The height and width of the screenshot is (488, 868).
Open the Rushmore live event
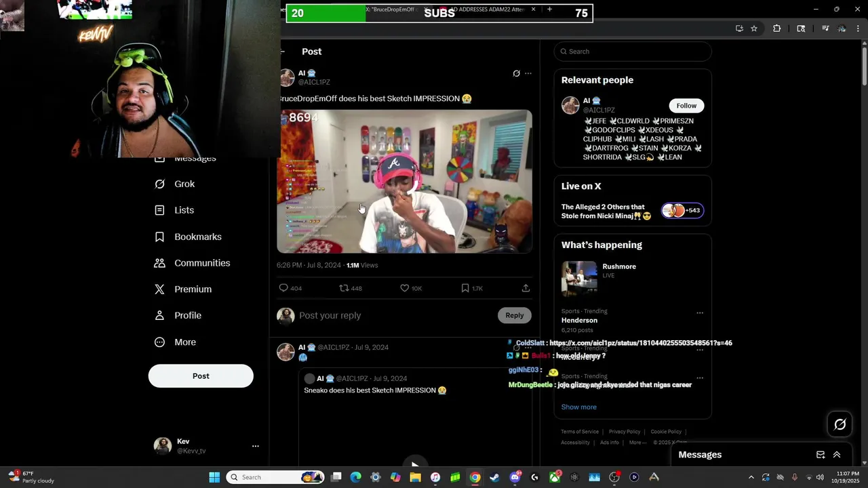[x=632, y=279]
